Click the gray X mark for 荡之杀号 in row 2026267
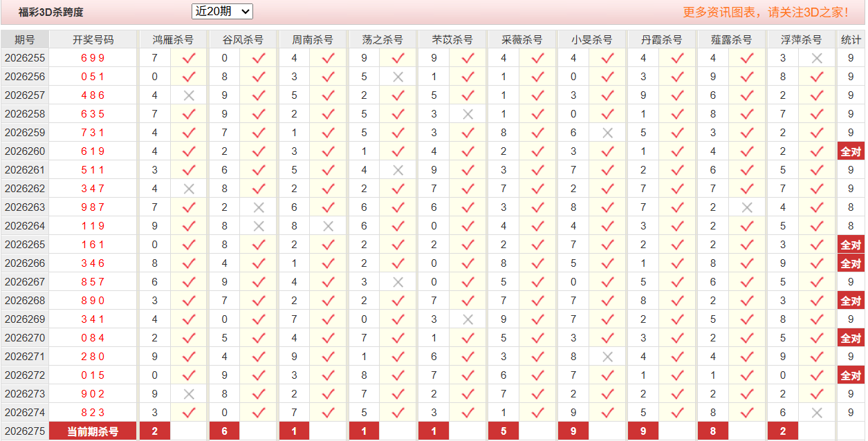Screen dimensions: 868x441 [x=398, y=282]
